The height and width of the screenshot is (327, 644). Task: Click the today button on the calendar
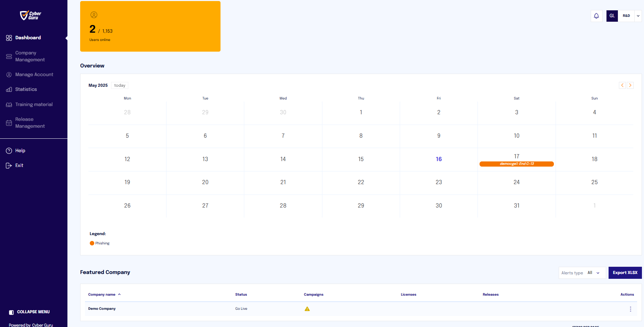point(119,85)
